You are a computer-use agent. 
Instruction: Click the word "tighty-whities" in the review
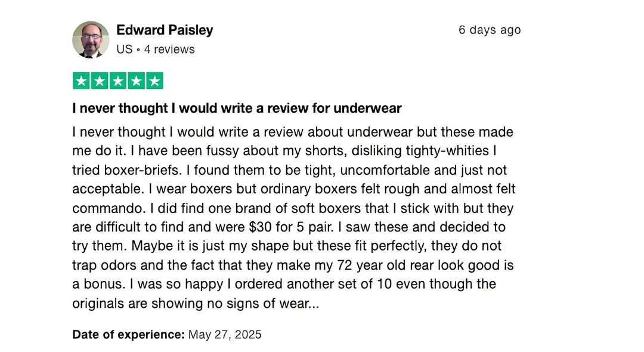pyautogui.click(x=441, y=151)
